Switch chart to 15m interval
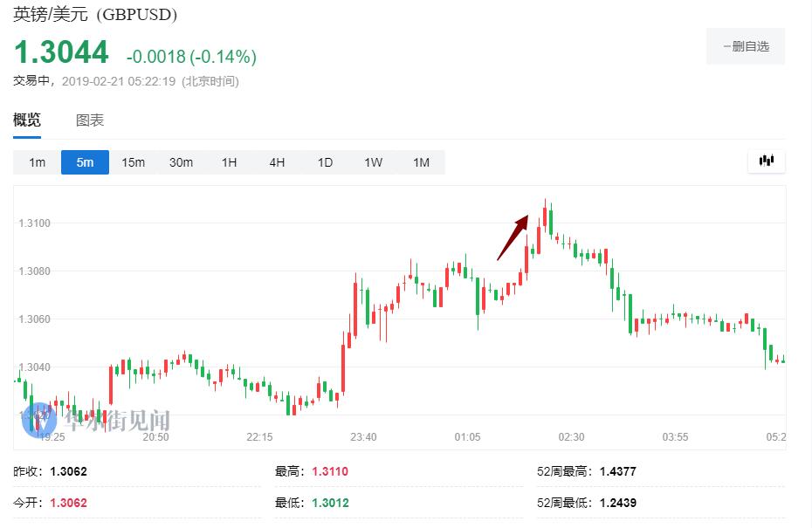This screenshot has width=812, height=528. pyautogui.click(x=133, y=162)
